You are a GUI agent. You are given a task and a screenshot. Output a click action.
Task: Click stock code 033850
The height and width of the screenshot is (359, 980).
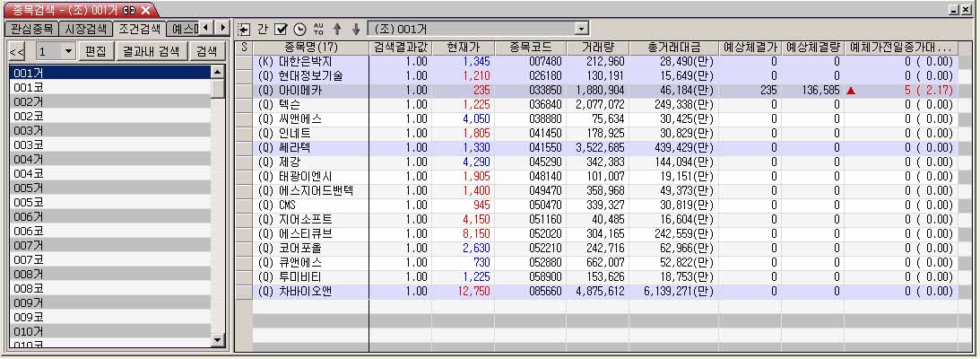545,90
